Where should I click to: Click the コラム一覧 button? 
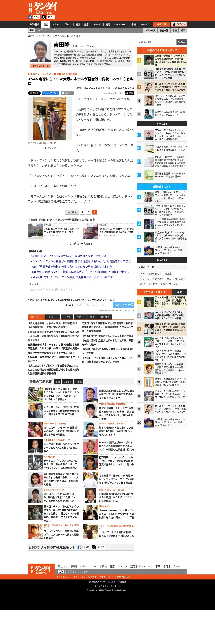click(x=150, y=30)
